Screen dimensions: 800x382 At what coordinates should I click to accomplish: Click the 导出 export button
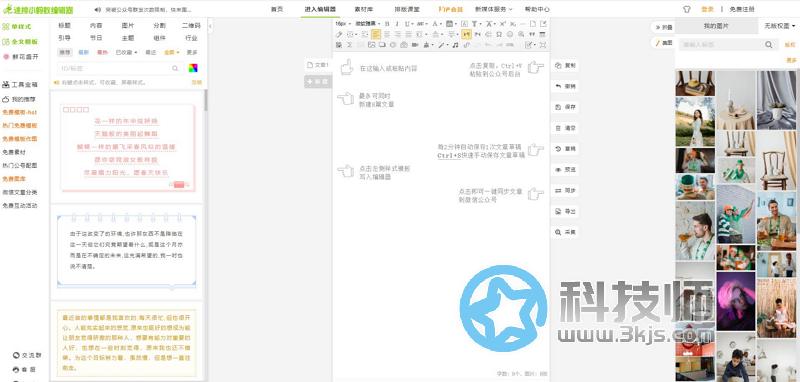tap(565, 211)
